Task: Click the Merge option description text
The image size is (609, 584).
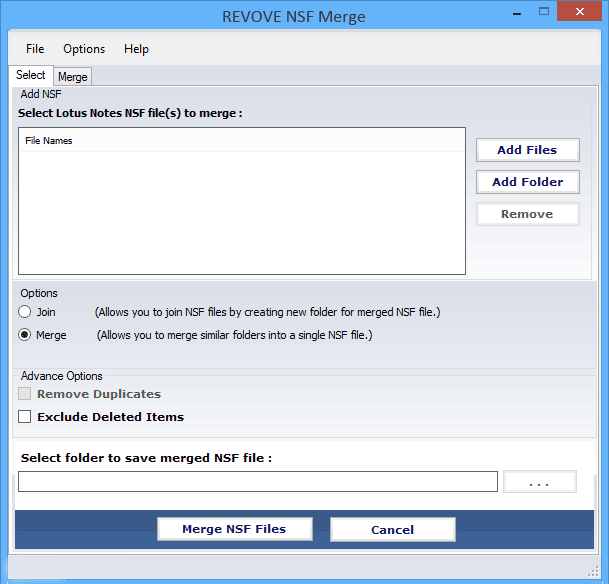Action: [235, 335]
